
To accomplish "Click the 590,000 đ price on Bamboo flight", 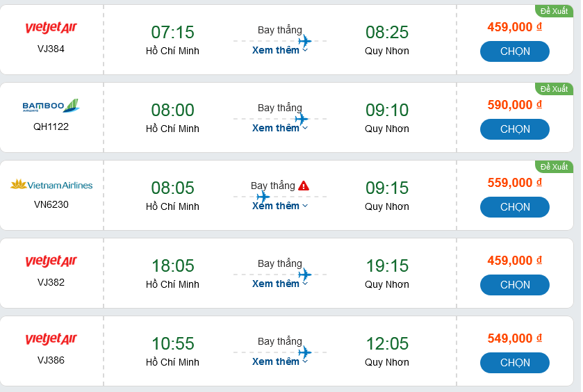I will tap(514, 105).
